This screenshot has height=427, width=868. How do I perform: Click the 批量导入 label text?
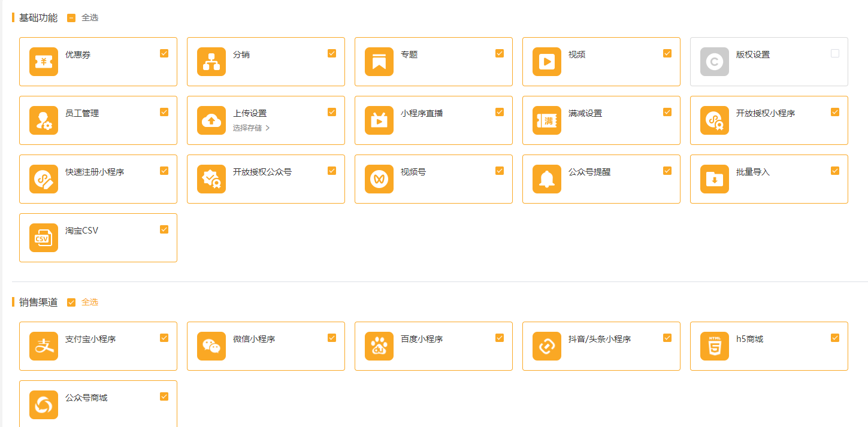point(753,172)
